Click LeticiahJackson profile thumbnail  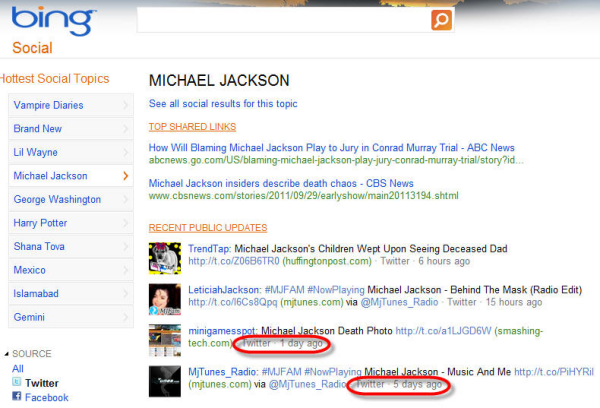pos(165,299)
